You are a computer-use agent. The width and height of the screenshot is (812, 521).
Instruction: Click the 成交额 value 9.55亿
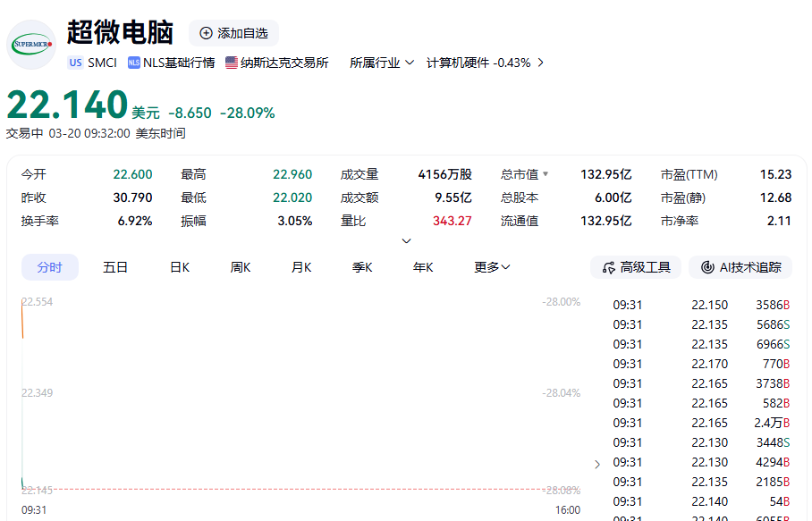point(453,197)
